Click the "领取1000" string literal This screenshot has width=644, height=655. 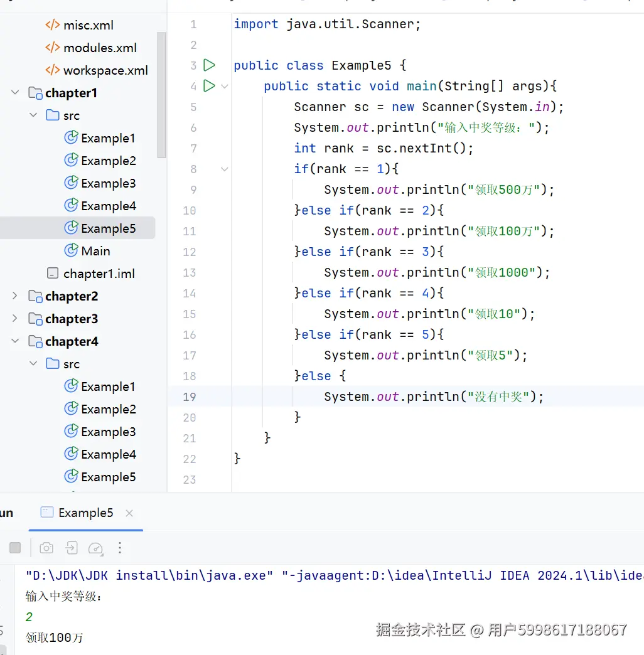(501, 273)
